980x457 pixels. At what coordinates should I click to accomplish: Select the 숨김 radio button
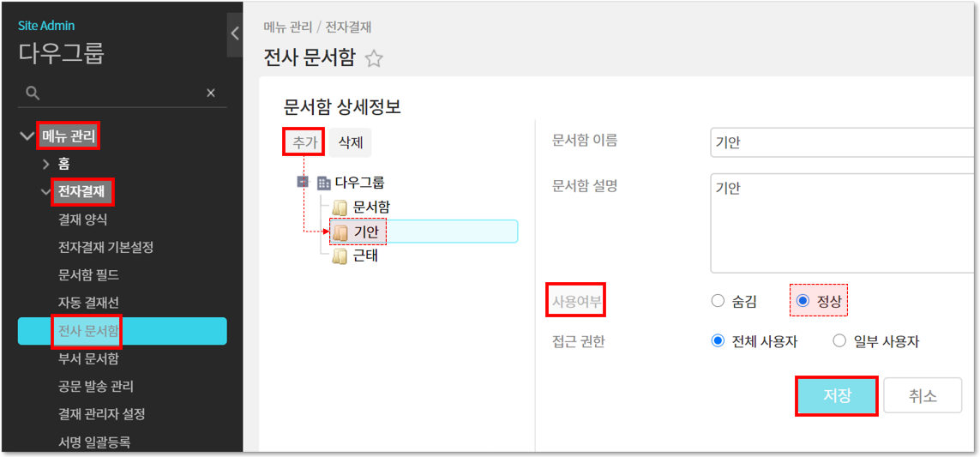(718, 301)
